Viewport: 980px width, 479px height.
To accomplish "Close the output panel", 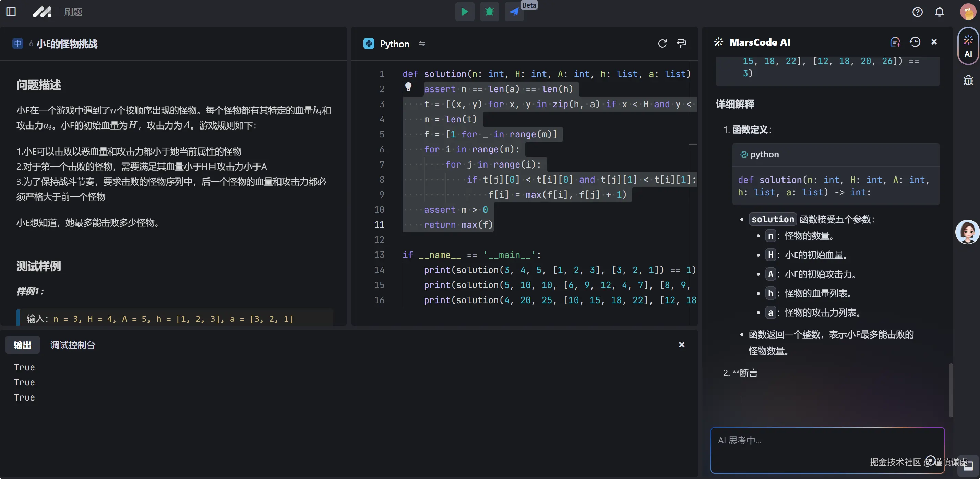I will coord(681,344).
